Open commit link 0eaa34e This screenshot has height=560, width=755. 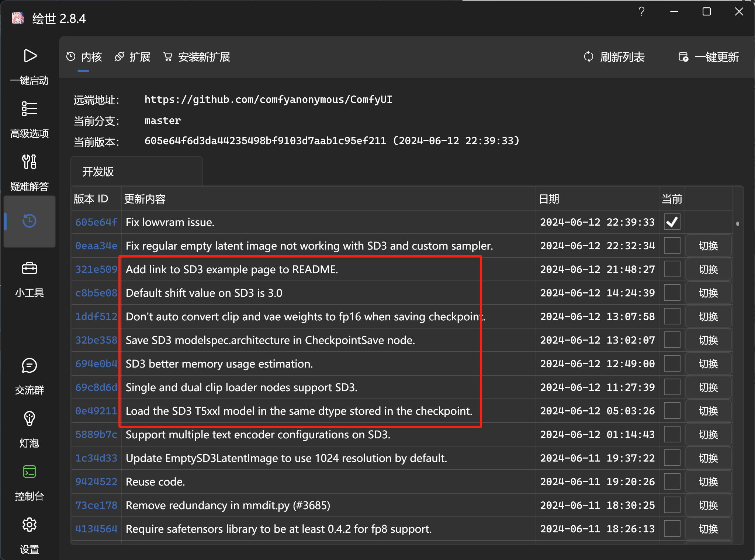click(96, 246)
